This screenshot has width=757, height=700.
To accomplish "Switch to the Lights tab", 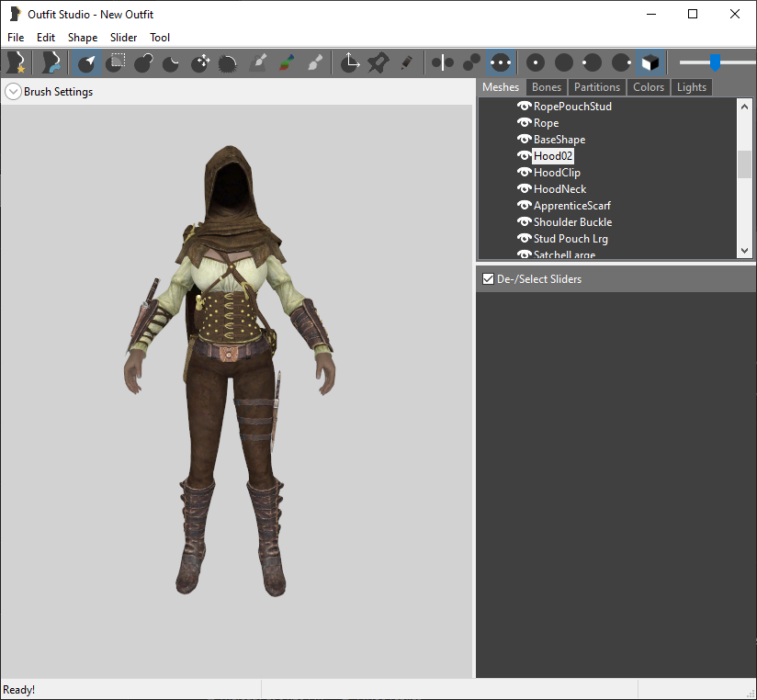I will [x=692, y=87].
